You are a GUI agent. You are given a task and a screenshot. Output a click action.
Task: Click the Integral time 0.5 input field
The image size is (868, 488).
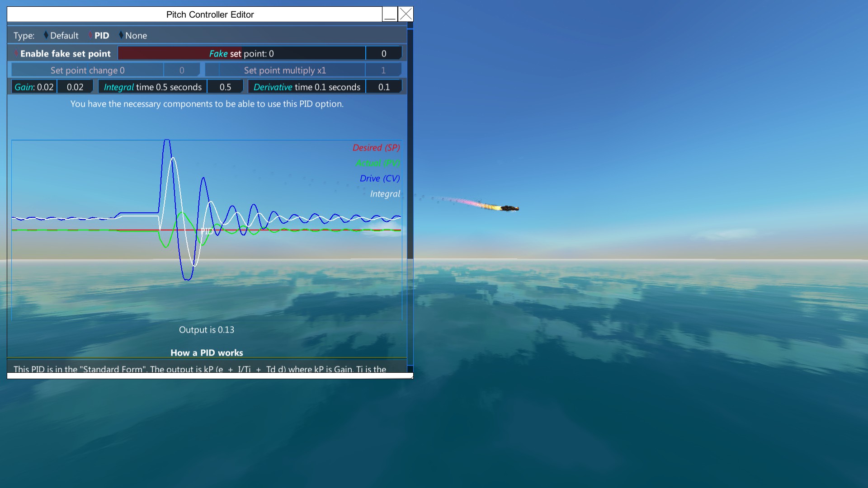225,87
